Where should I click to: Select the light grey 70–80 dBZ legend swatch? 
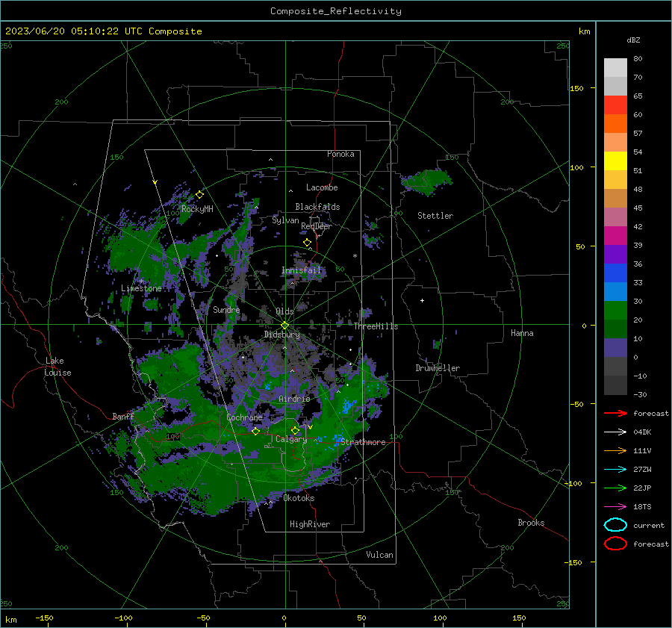(x=615, y=68)
